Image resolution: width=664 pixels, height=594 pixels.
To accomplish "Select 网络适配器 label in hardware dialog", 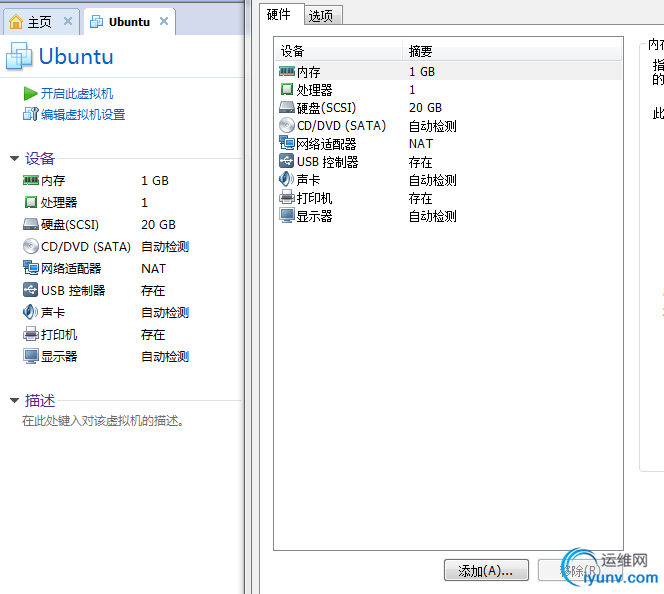I will point(326,144).
